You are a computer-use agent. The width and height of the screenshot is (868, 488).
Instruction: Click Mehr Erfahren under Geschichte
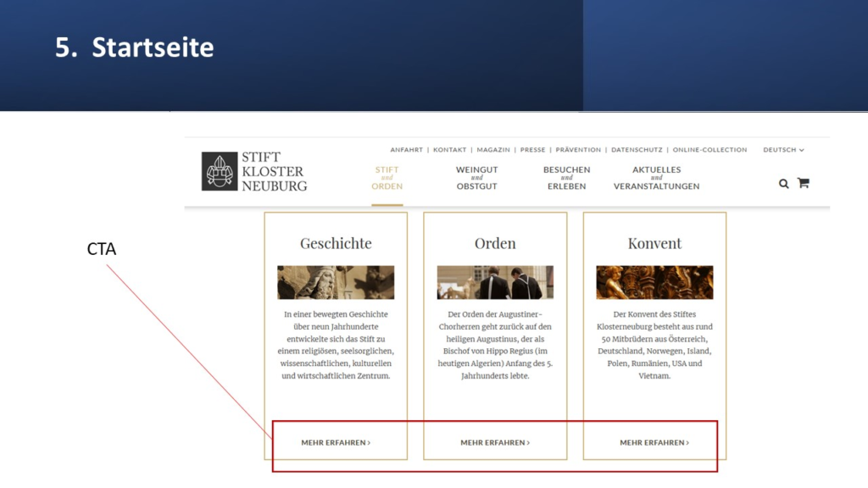pos(336,442)
